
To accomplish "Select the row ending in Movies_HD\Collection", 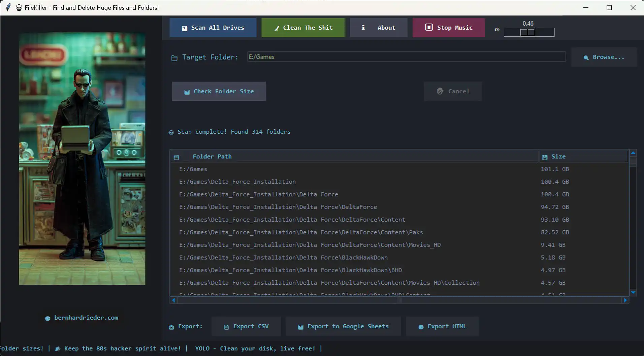I will [399, 283].
